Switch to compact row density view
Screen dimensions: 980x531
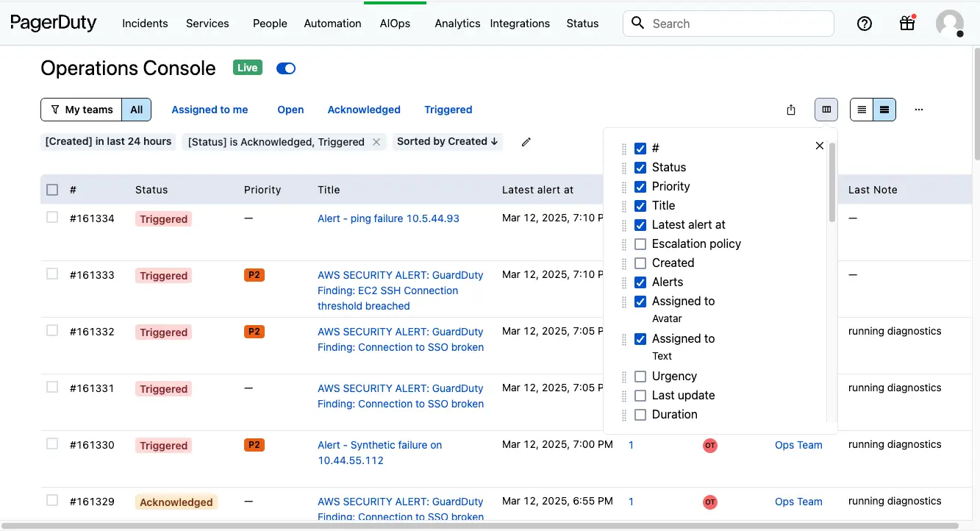point(862,110)
